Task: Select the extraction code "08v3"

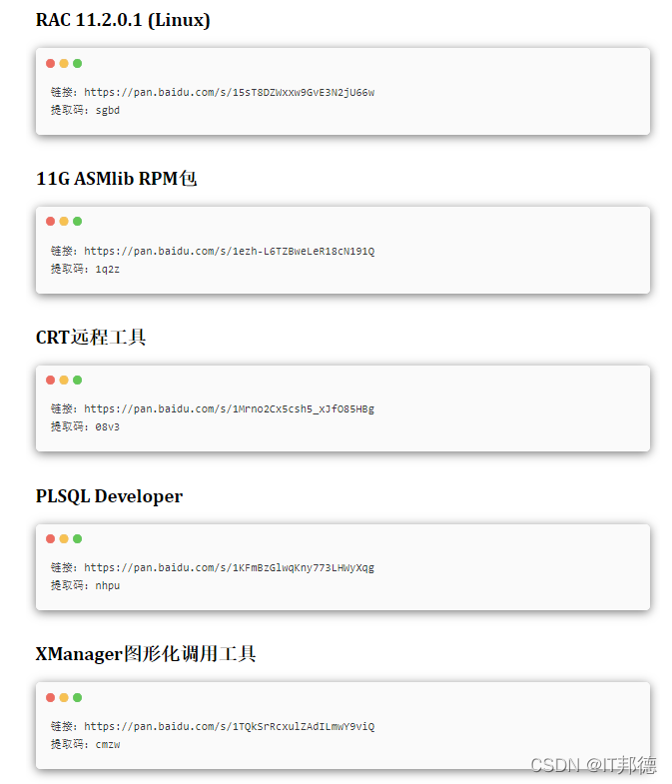Action: (108, 427)
